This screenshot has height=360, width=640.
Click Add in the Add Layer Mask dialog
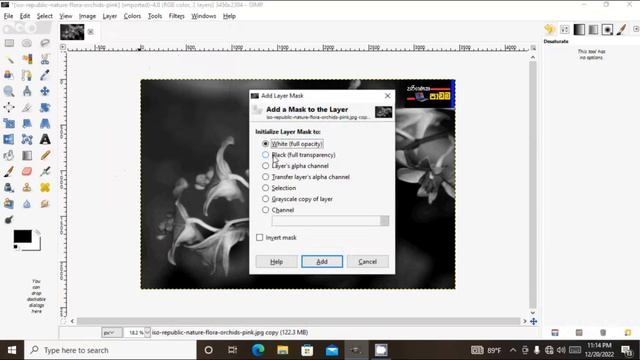pyautogui.click(x=322, y=262)
